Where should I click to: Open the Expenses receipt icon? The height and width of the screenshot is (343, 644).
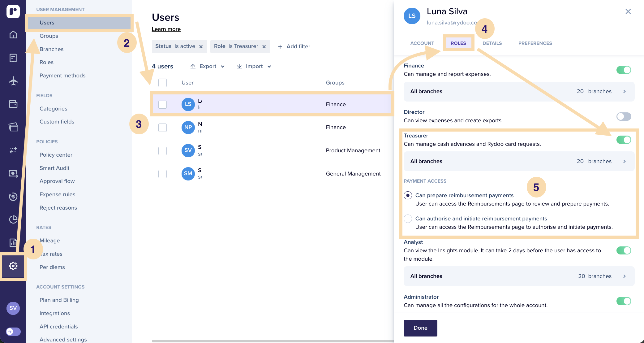(13, 58)
